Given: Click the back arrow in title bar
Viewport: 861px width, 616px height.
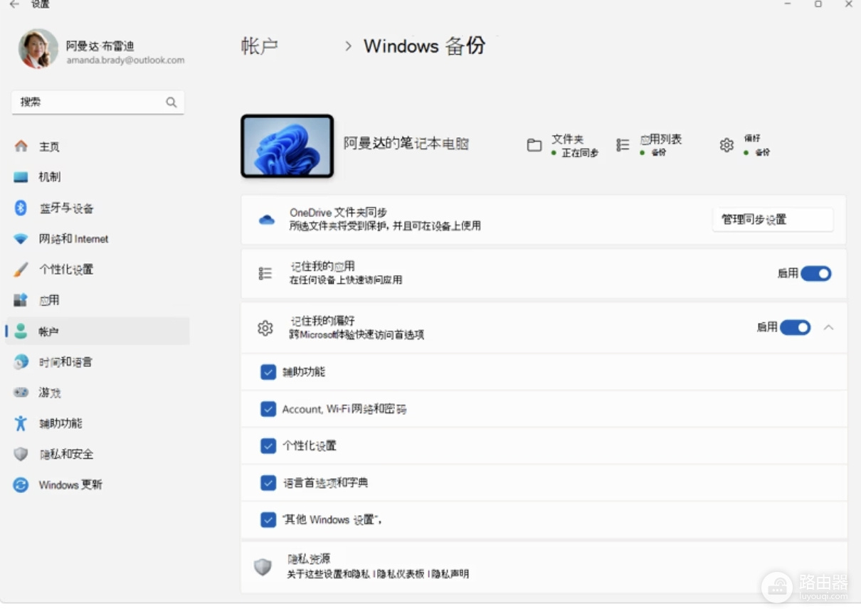Looking at the screenshot, I should point(14,4).
